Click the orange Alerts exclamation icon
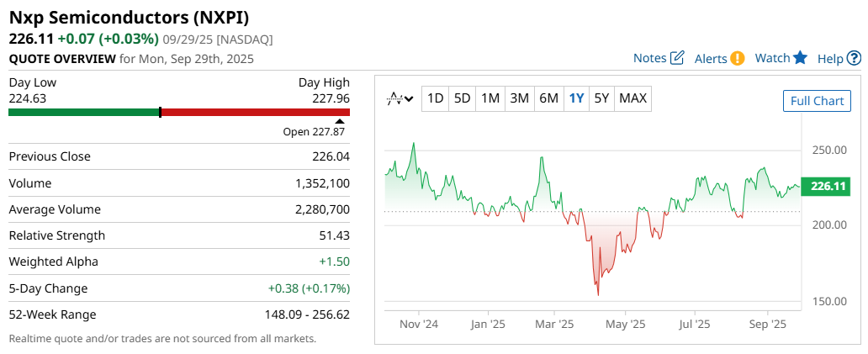Screen dimensions: 868x354 click(738, 58)
